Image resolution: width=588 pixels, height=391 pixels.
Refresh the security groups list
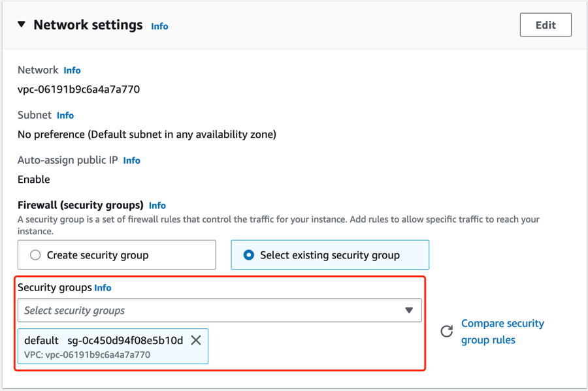(x=447, y=332)
